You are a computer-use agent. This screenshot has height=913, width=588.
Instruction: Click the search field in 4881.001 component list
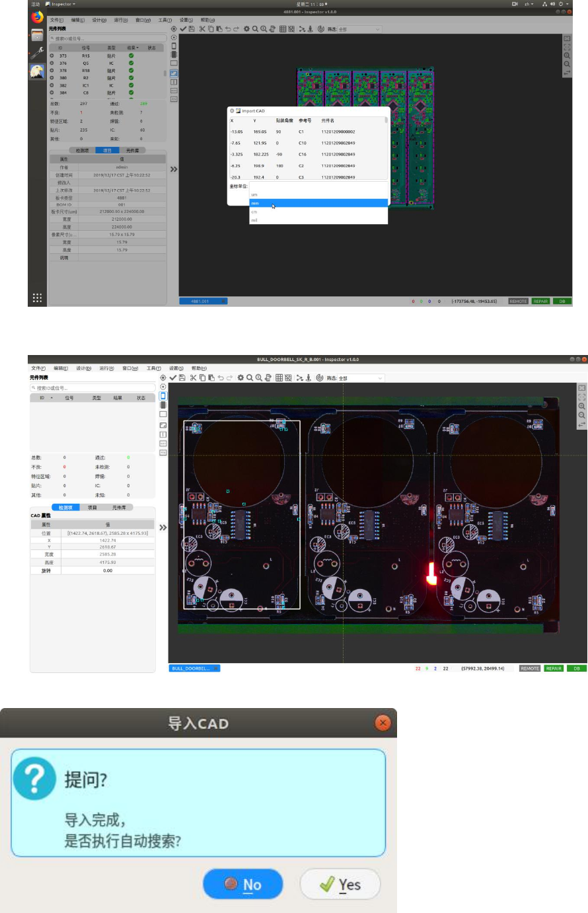[108, 38]
